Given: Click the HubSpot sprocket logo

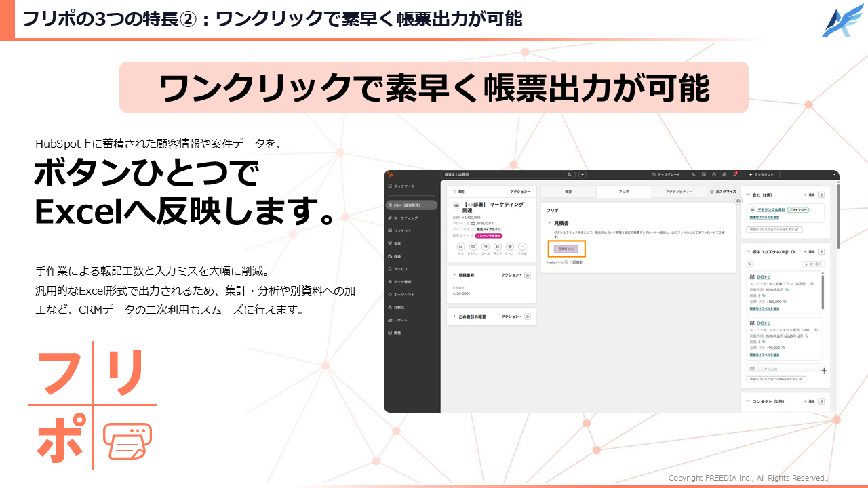Looking at the screenshot, I should (x=391, y=174).
